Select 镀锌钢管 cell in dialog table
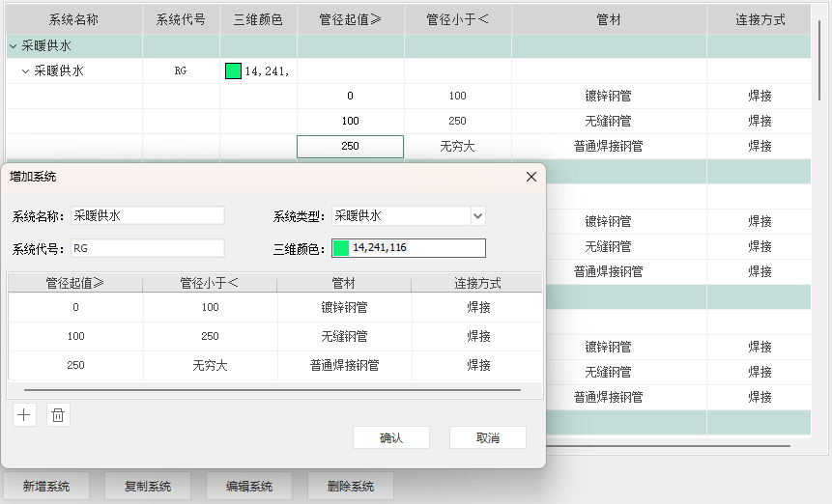Viewport: 832px width, 504px height. click(x=344, y=308)
